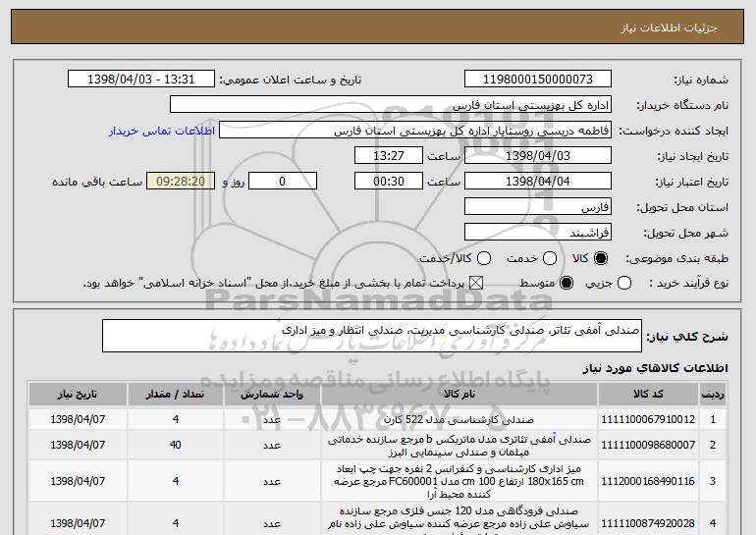Click the شماره نیاز field 1198000150000073

click(x=538, y=80)
